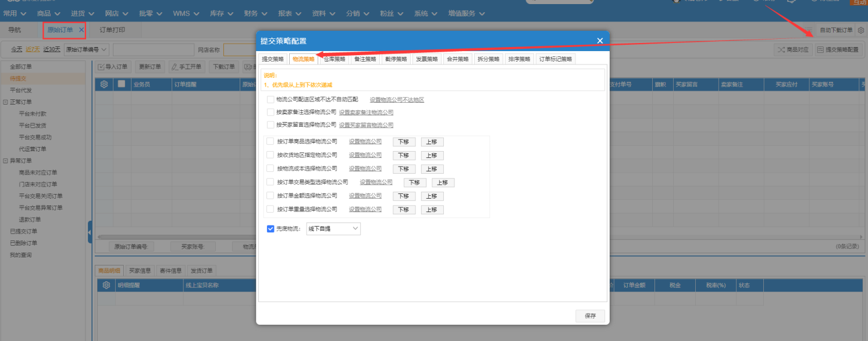Check 按订单金额选择物流公司
This screenshot has width=868, height=341.
270,196
